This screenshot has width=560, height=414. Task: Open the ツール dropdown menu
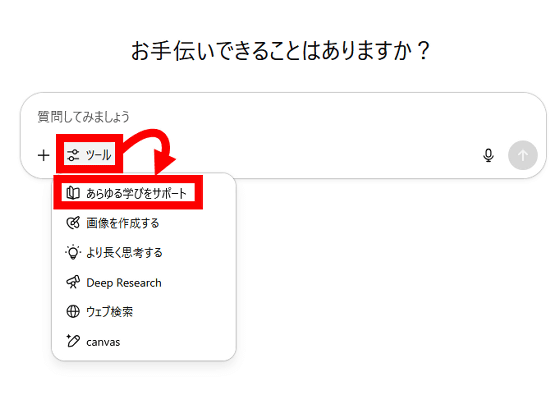tap(90, 154)
